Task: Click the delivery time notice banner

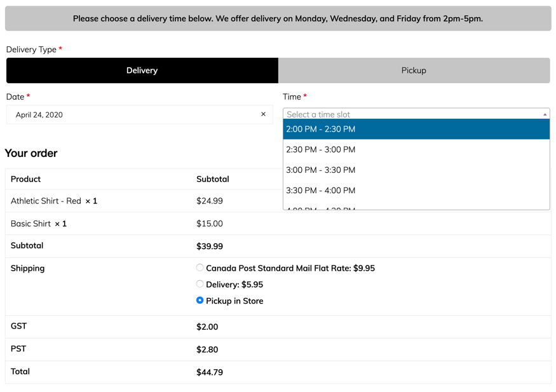Action: point(278,18)
